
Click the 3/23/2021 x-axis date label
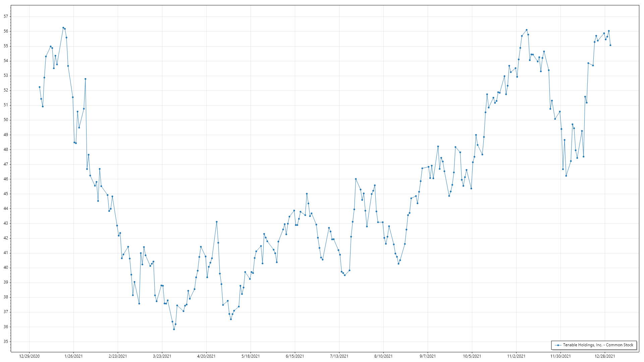pos(162,356)
